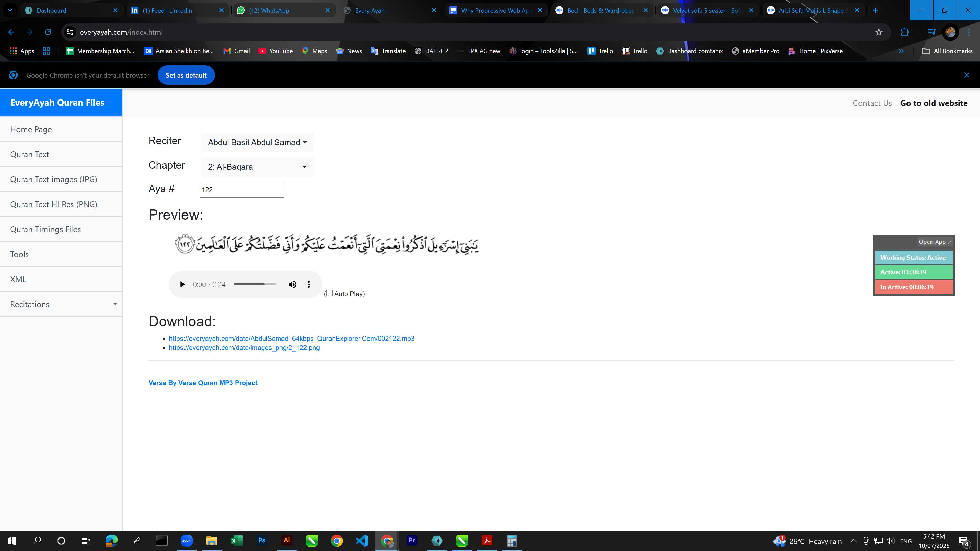Open Photoshop from taskbar

pyautogui.click(x=261, y=541)
